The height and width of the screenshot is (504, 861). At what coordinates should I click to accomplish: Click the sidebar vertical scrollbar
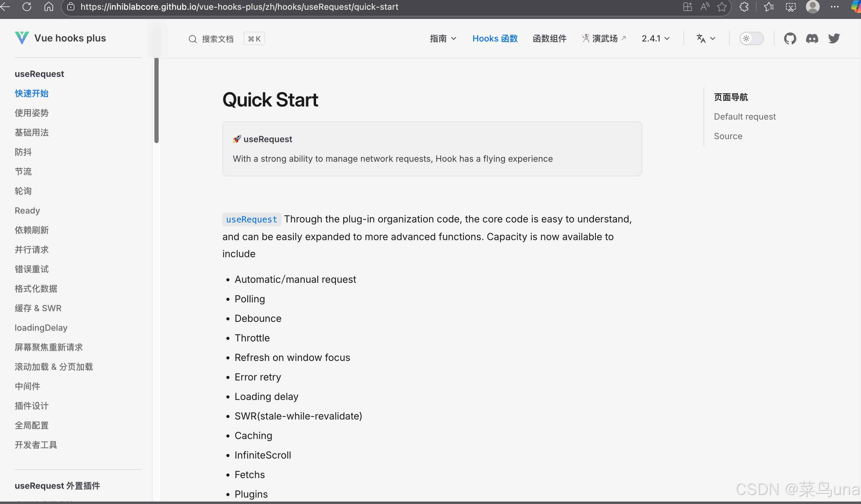click(x=157, y=100)
